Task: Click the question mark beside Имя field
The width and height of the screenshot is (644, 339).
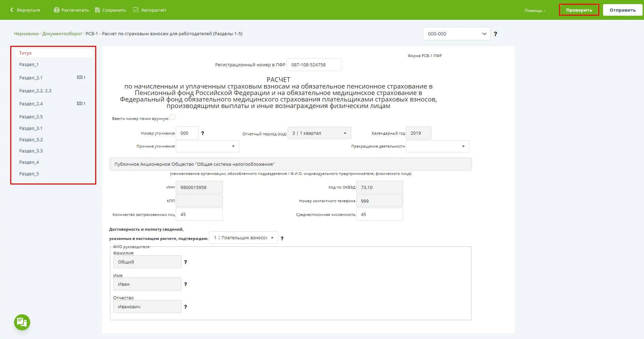Action: click(186, 284)
